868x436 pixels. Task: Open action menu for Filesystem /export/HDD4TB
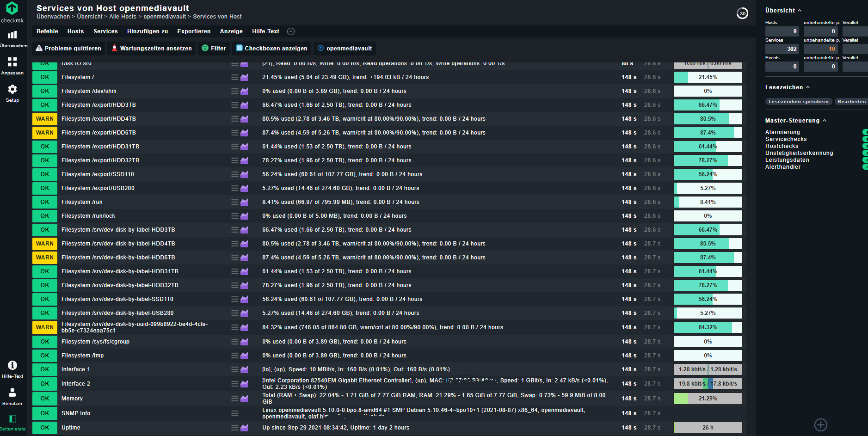click(235, 119)
